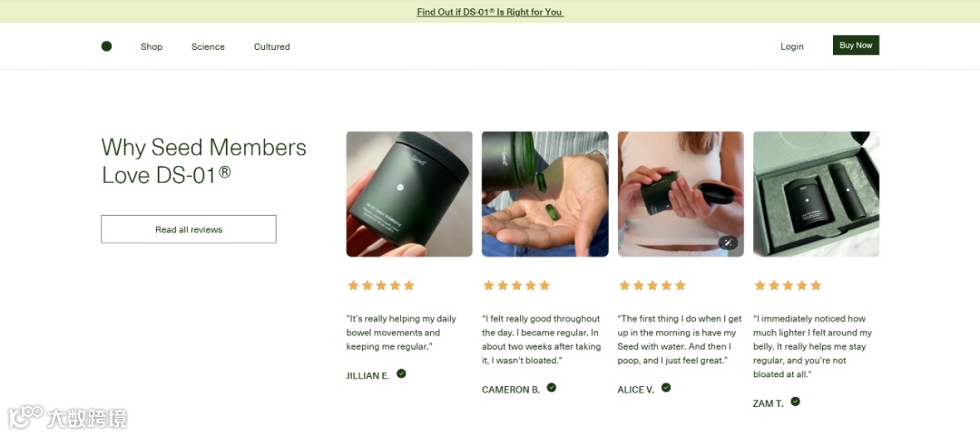The height and width of the screenshot is (436, 980).
Task: Click the magic wand icon on Alice's photo
Action: [x=728, y=243]
